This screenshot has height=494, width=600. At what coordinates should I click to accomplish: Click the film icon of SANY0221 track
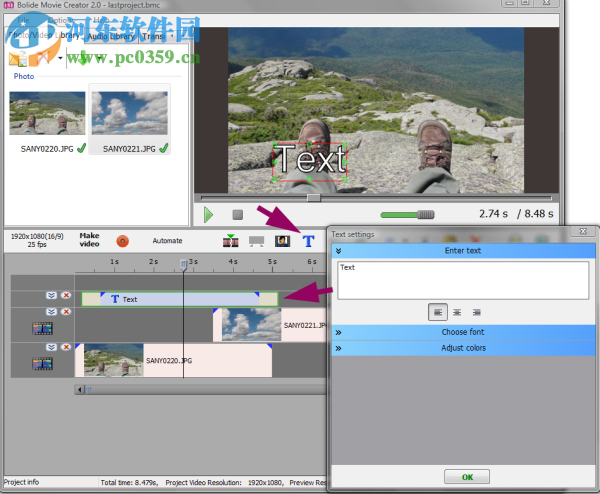tap(42, 328)
